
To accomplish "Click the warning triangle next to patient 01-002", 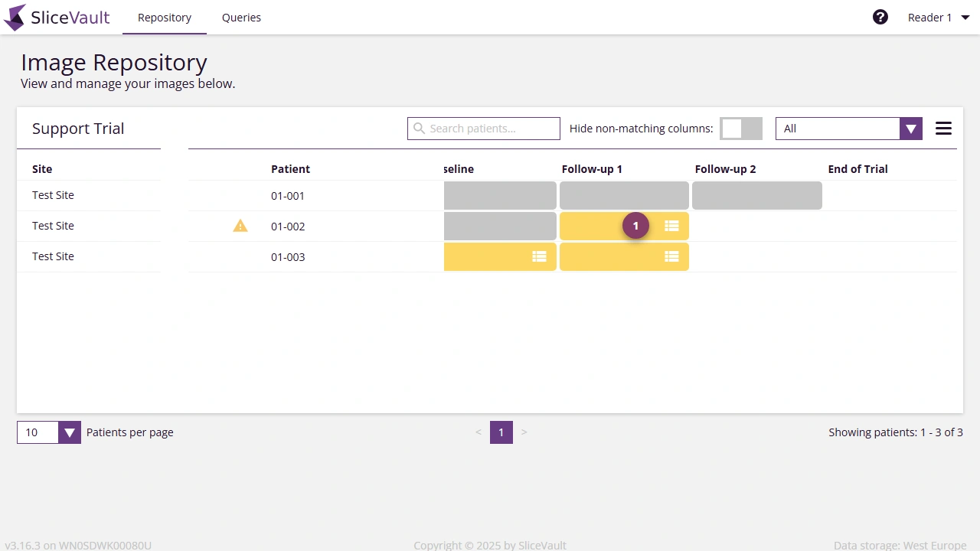I will pos(240,225).
